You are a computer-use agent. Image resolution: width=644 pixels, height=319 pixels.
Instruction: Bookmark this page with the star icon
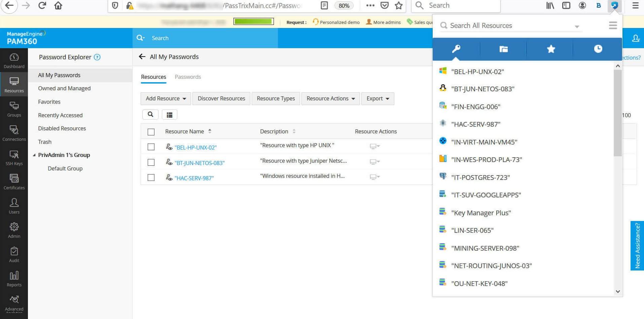(x=399, y=5)
